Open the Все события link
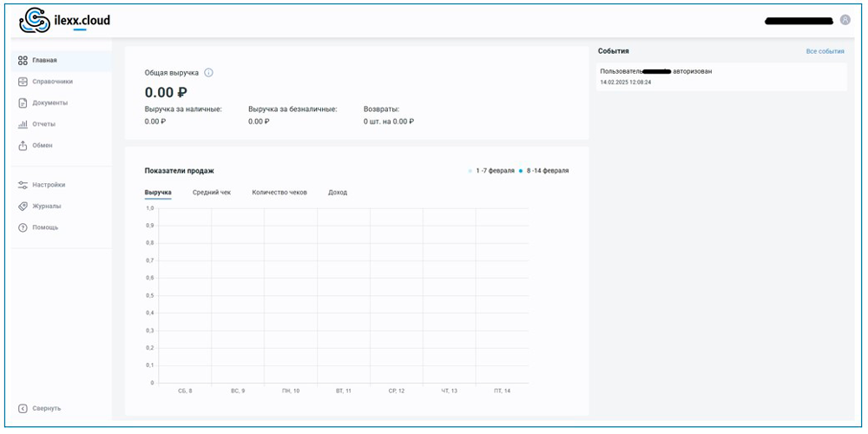The image size is (868, 434). [x=825, y=52]
